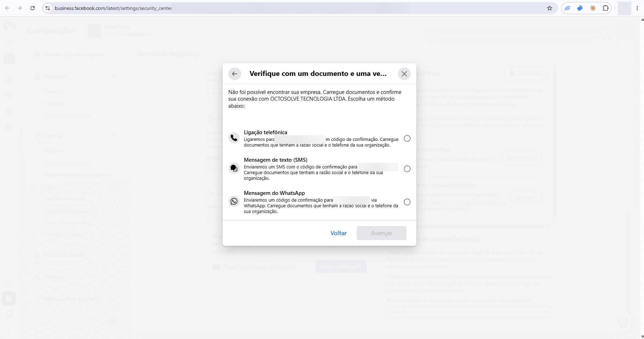Open Usuários do sistema menu item

67,115
